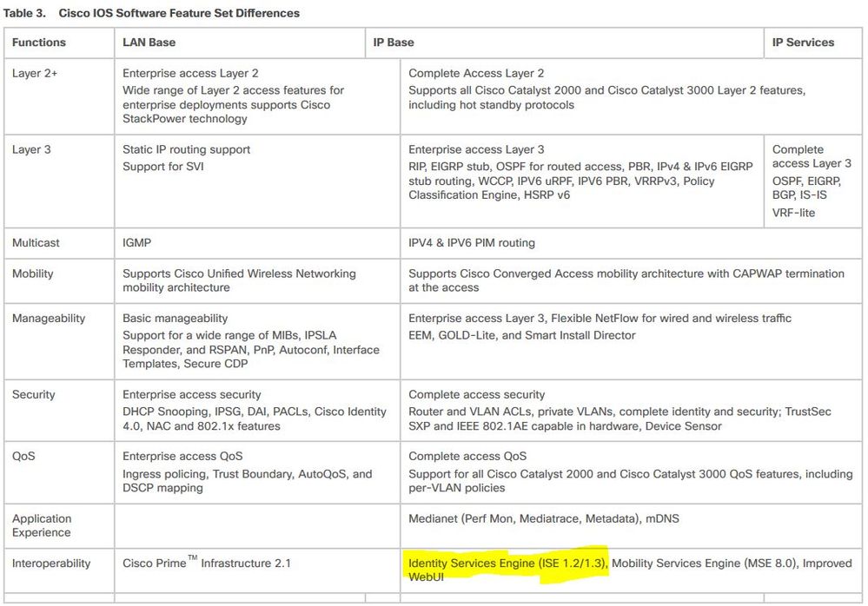Click 'Enterprise access Layer 3' in Layer 3 row
Viewport: 868px width, 606px height.
coord(476,149)
